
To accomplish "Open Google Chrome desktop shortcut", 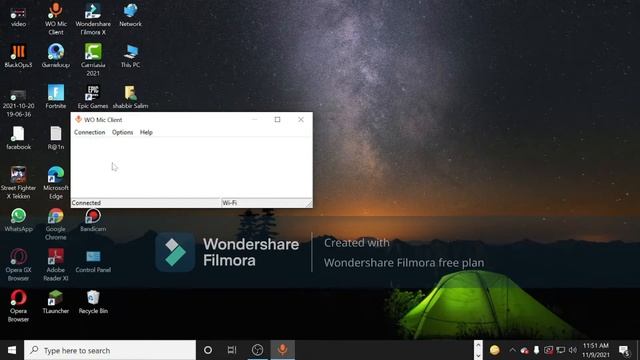I will [56, 224].
